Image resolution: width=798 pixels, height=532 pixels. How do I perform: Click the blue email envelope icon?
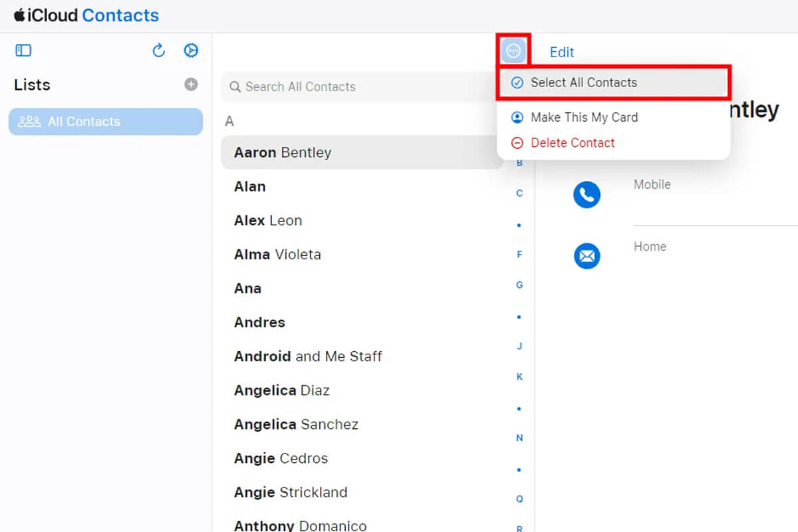[587, 256]
